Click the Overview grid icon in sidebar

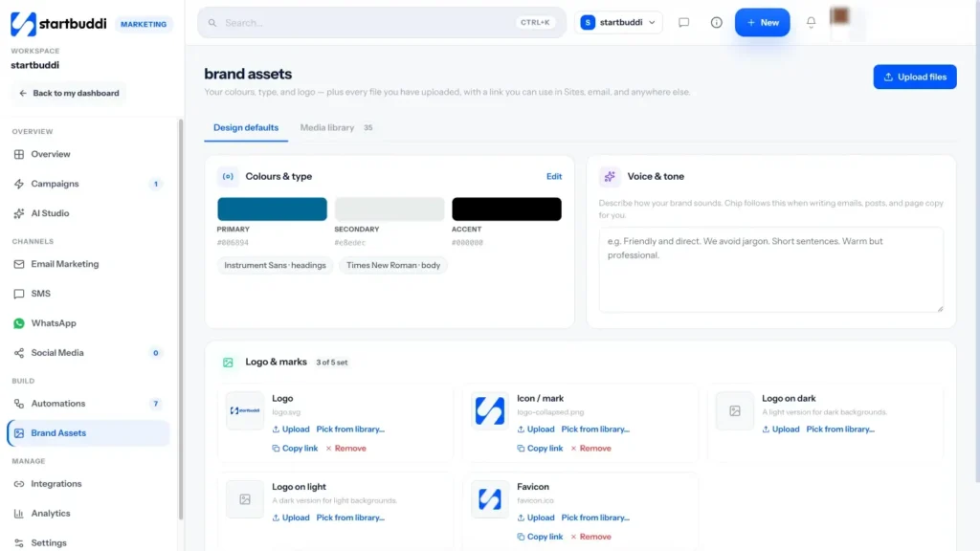[x=19, y=154]
